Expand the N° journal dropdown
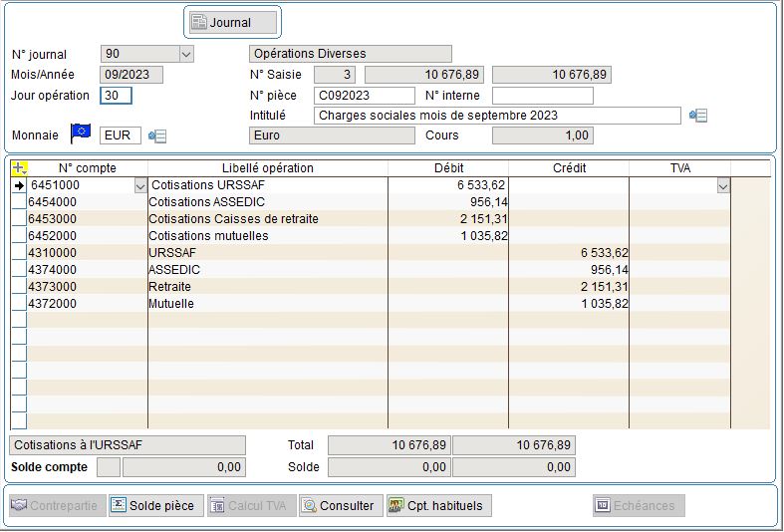The width and height of the screenshot is (784, 532). (186, 54)
